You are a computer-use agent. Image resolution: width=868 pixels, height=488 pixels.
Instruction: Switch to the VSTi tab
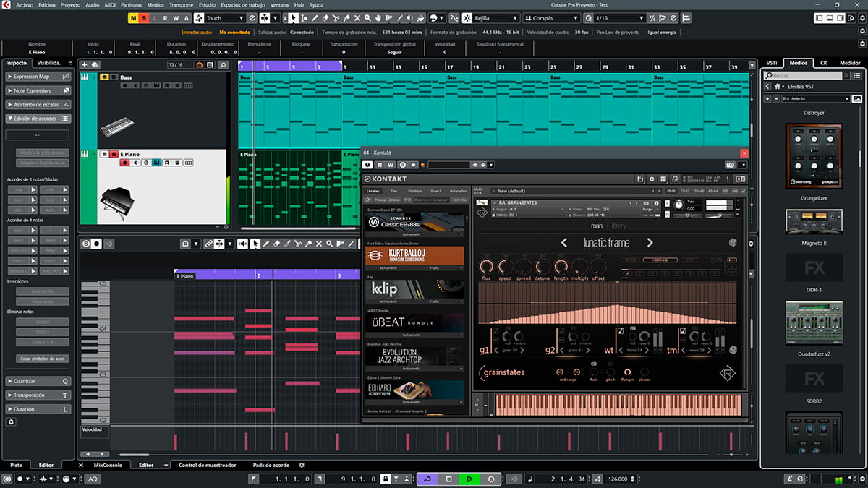[x=772, y=63]
